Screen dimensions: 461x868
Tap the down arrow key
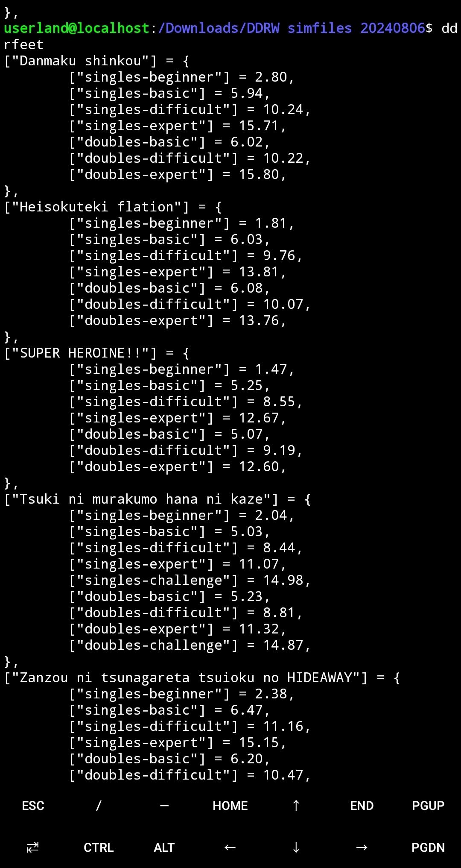pos(296,847)
